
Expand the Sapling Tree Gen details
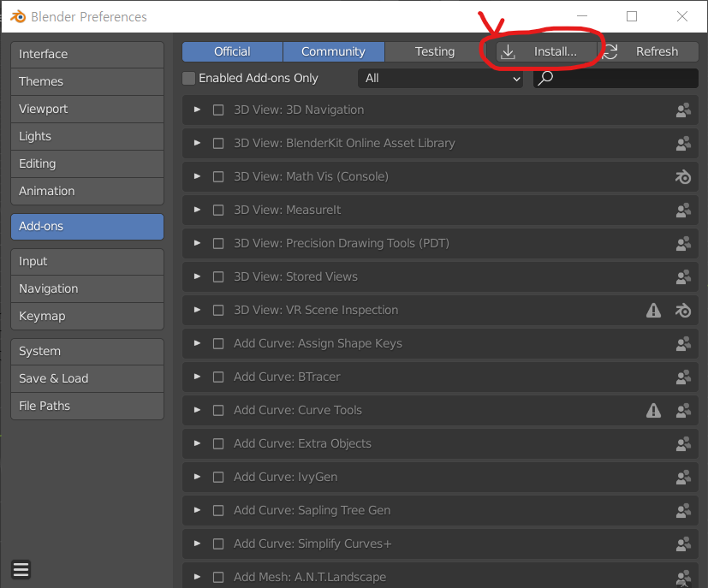(197, 510)
